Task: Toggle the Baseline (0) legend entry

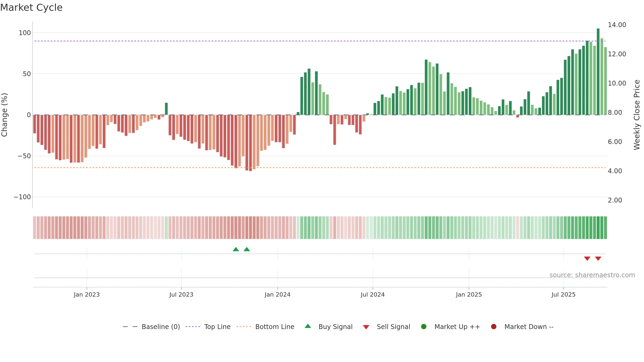Action: [x=151, y=327]
